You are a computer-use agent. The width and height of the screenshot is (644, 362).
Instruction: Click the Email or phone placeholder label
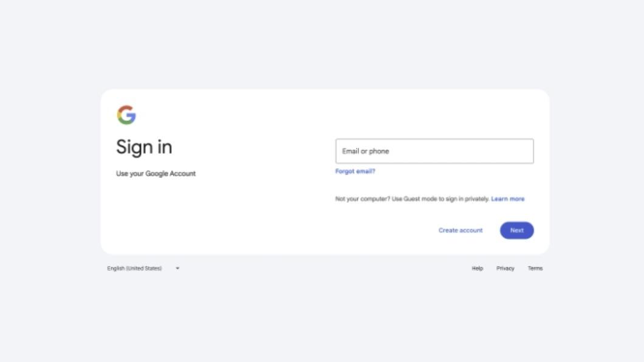pos(366,151)
